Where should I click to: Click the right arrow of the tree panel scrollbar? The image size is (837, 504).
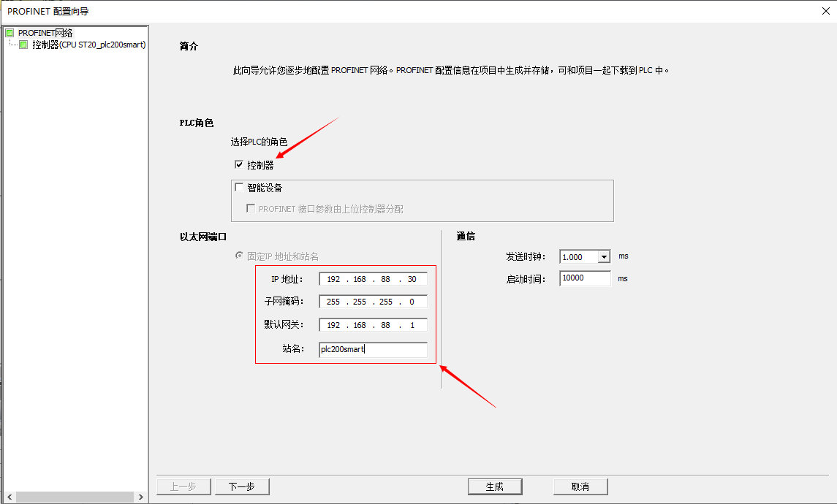[x=140, y=496]
